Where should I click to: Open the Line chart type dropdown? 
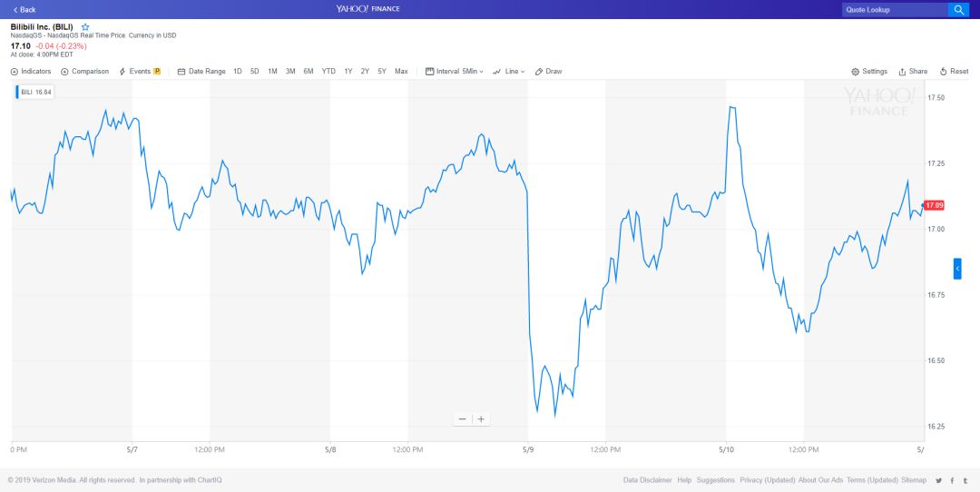pyautogui.click(x=510, y=72)
